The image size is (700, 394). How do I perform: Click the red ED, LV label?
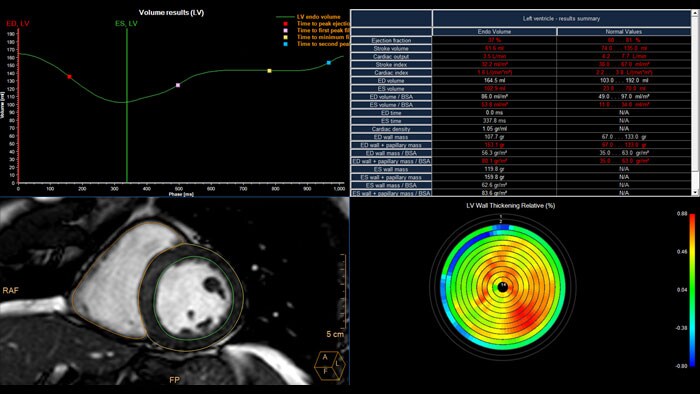[x=17, y=23]
